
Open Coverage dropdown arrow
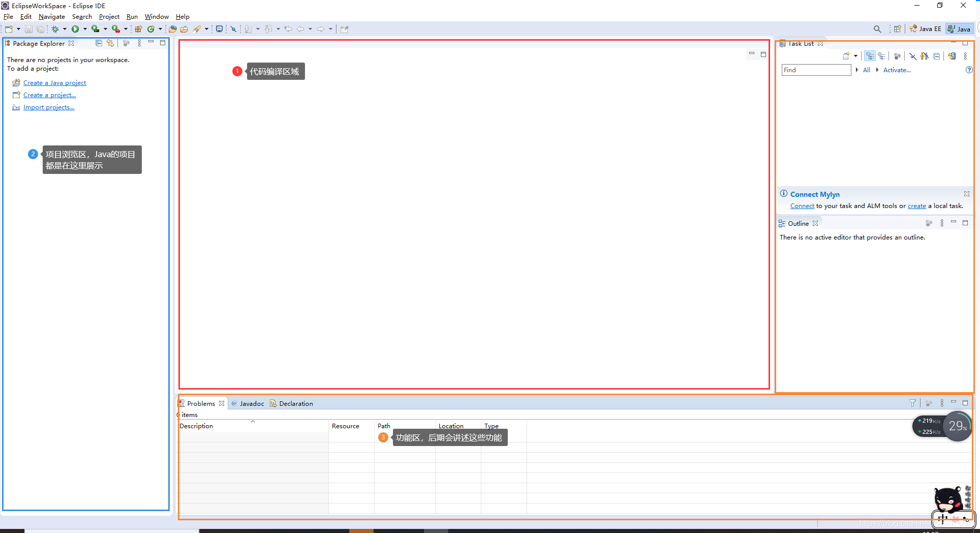[105, 29]
